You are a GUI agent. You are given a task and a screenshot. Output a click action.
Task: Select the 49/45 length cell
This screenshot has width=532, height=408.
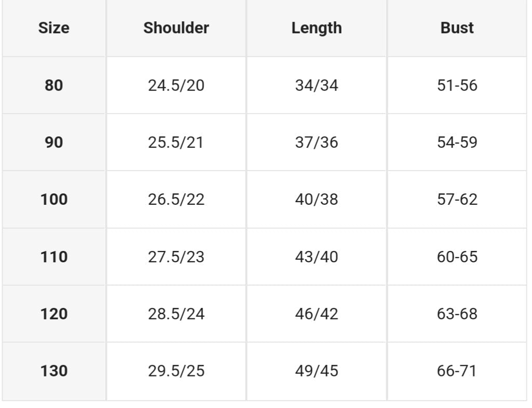tap(317, 371)
